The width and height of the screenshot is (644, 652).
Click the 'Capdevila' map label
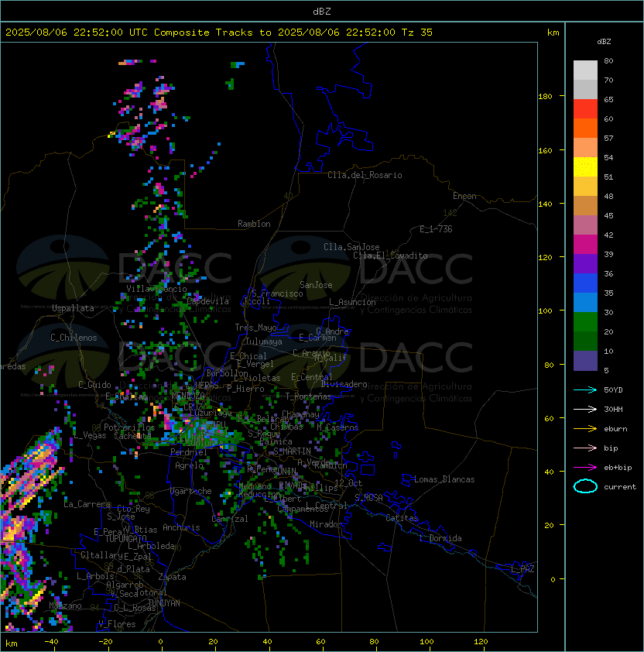tap(208, 301)
